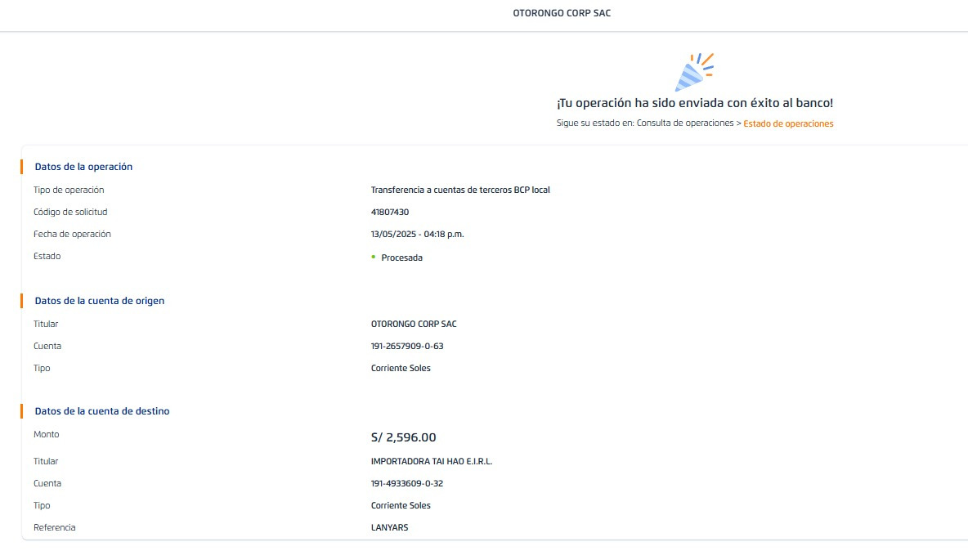Click the Consulta de operaciones text
Screen dimensions: 968x560
click(x=684, y=123)
